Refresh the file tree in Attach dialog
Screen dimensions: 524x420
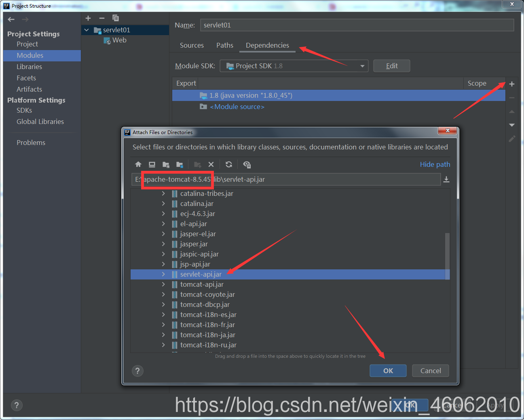[x=229, y=164]
